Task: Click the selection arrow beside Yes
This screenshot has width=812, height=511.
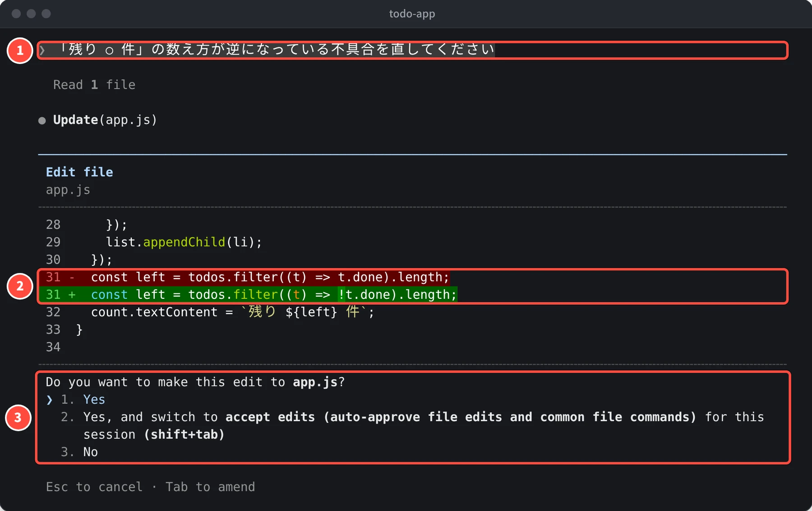Action: pyautogui.click(x=50, y=400)
